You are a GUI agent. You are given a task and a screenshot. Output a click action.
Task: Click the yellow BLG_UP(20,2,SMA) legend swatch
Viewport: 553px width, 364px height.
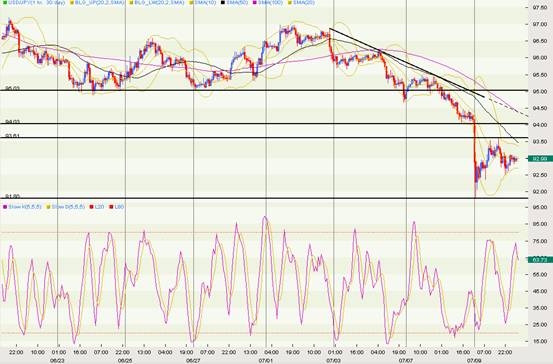(72, 2)
